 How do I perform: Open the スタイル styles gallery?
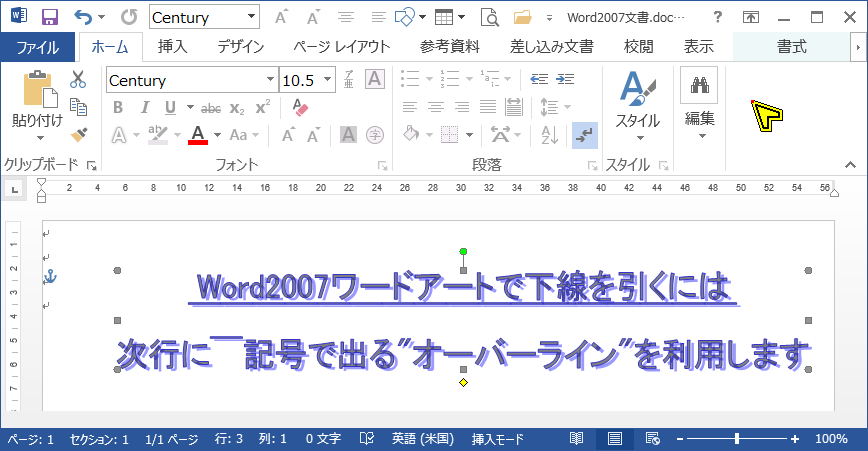tap(638, 105)
